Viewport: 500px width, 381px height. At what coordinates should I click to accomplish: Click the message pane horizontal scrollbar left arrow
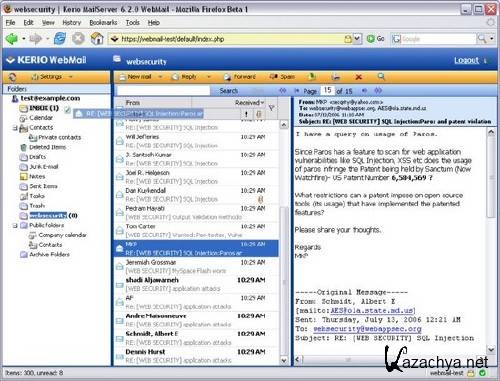(298, 359)
